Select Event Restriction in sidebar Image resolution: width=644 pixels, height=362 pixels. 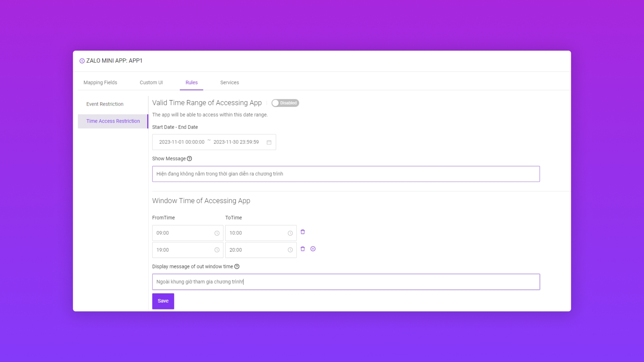point(105,104)
